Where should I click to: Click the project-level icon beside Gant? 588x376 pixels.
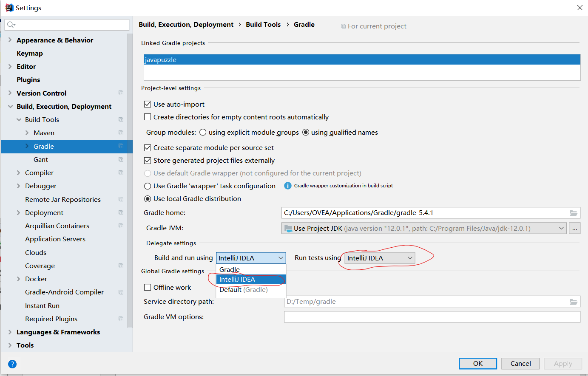click(121, 159)
